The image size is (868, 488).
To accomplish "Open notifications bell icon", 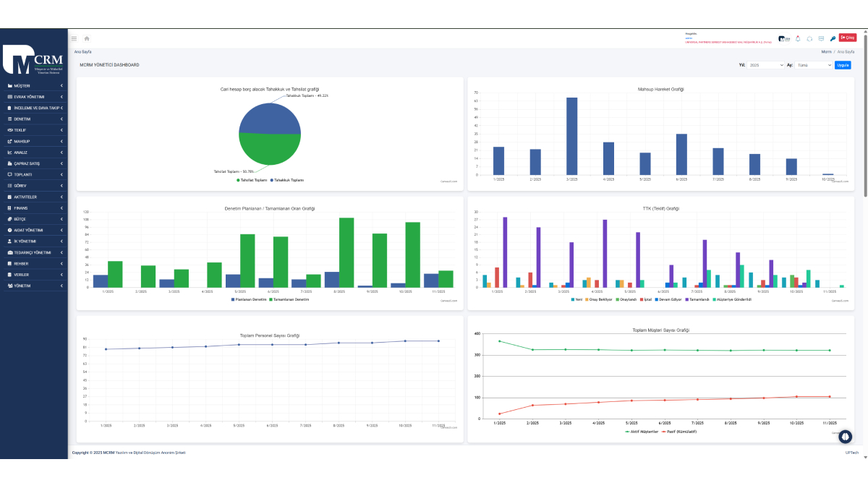I will pos(798,38).
